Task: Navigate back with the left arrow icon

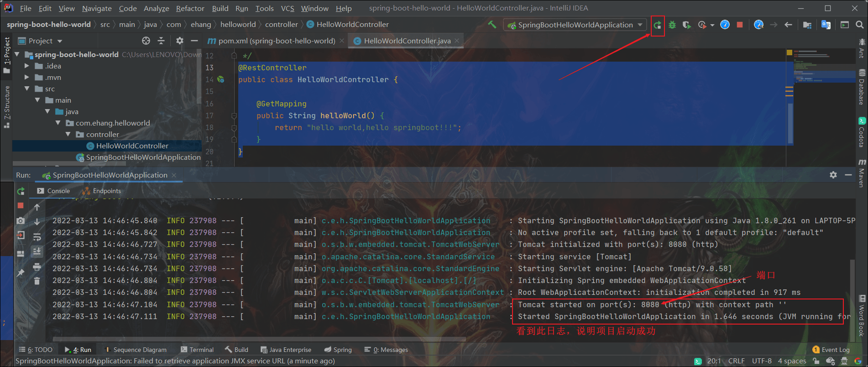Action: coord(788,25)
